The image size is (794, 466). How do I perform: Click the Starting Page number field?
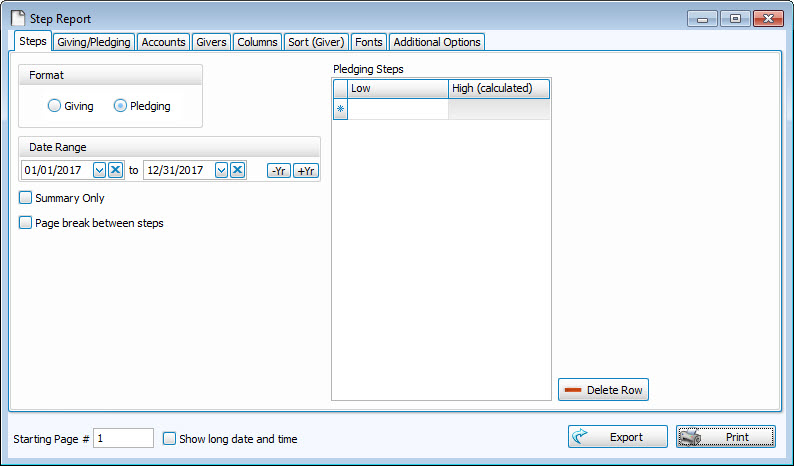[123, 438]
